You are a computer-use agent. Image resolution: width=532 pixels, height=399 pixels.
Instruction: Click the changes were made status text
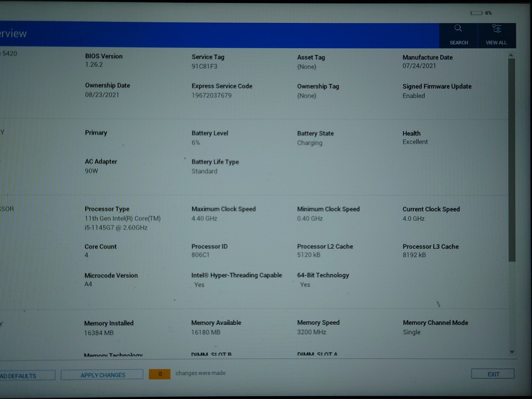click(x=200, y=373)
